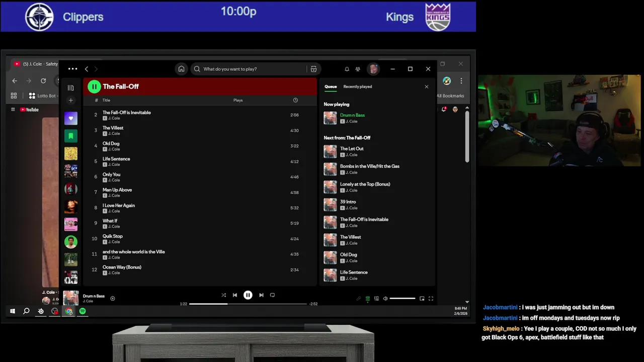Open the yellow playlist tile in sidebar
Screen dimensions: 644x362
[x=71, y=153]
